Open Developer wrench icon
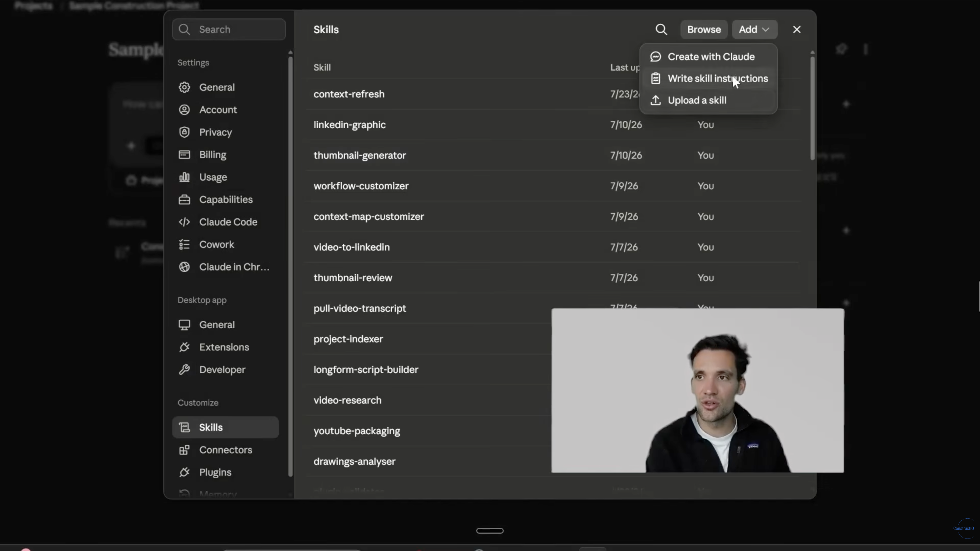980x551 pixels. [185, 369]
